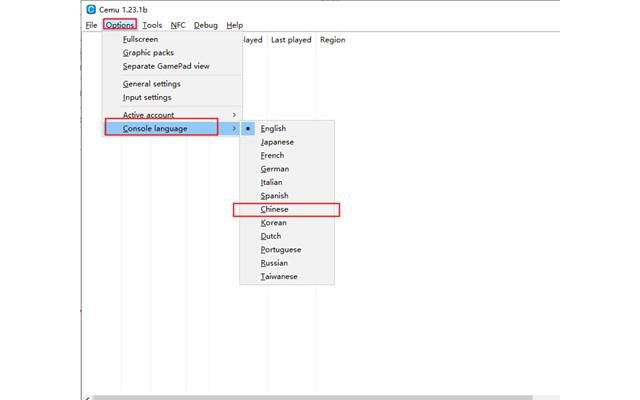Toggle Separate GamePad view

172,66
